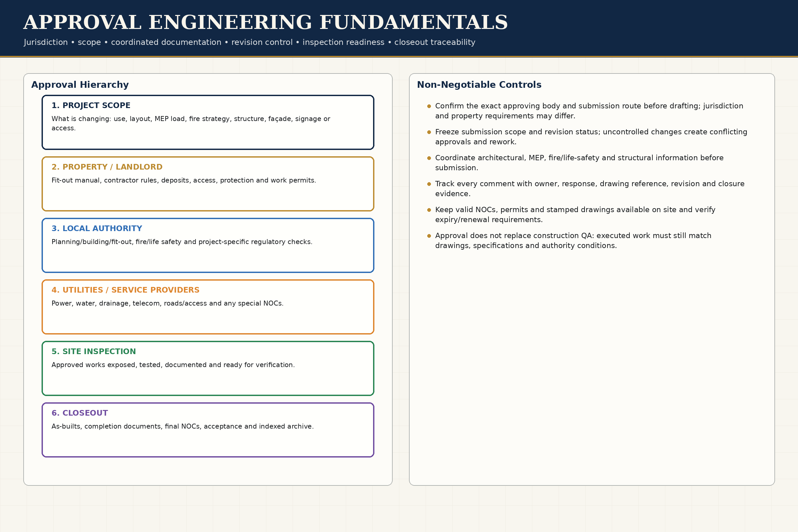The image size is (798, 532).
Task: Click the bullet 'Track every comment with owner'
Action: pos(590,189)
